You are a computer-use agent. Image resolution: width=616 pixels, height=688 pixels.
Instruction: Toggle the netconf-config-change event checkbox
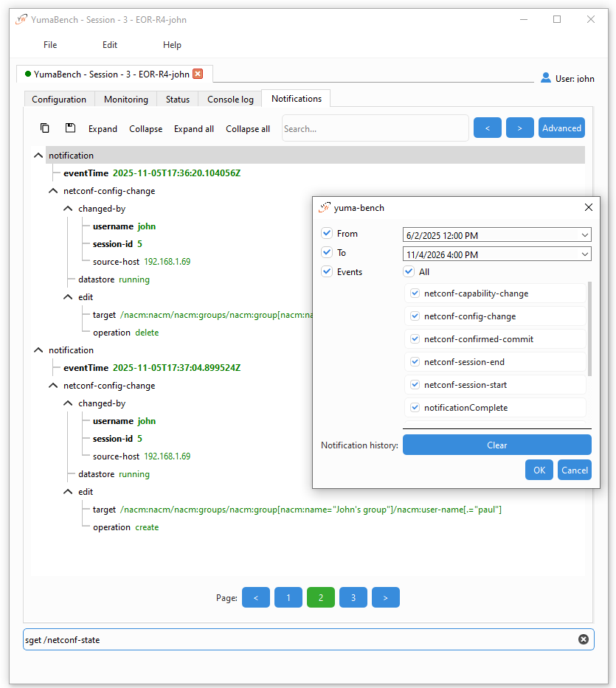click(x=415, y=316)
